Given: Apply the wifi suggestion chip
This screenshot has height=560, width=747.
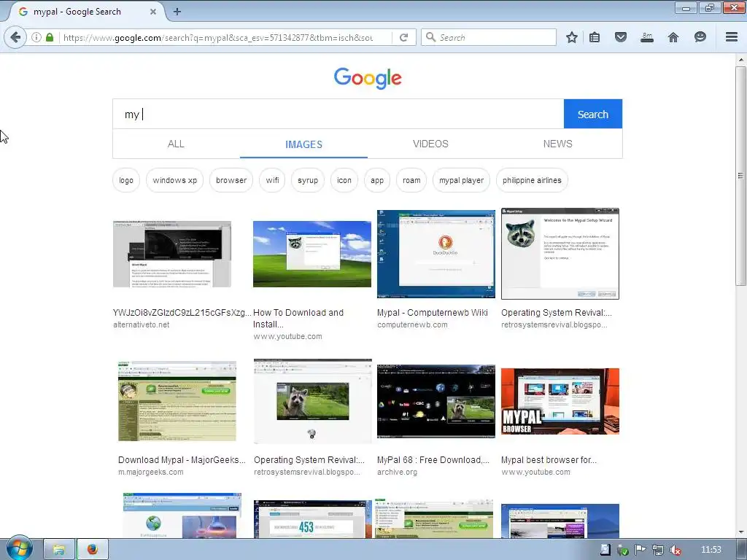Looking at the screenshot, I should click(x=273, y=180).
